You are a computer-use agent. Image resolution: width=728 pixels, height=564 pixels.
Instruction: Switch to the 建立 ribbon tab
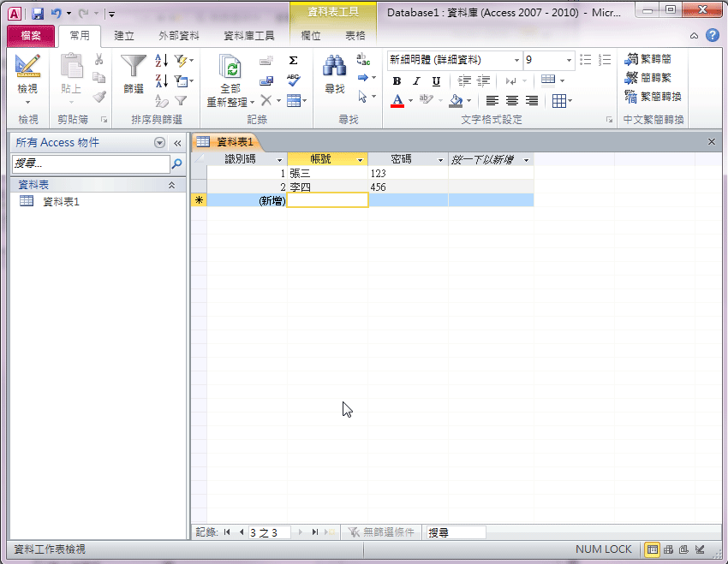coord(124,36)
